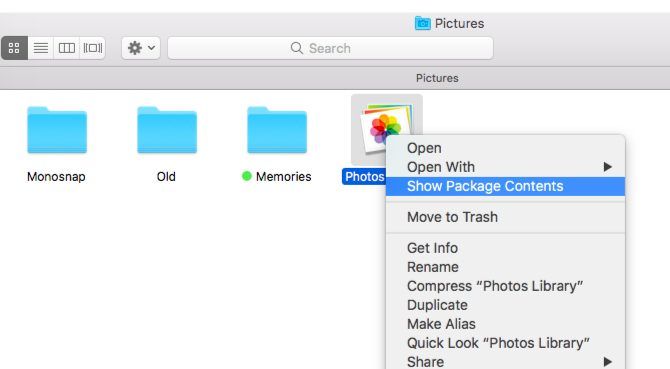The height and width of the screenshot is (369, 670).
Task: Click the Photos Library icon
Action: coord(387,128)
